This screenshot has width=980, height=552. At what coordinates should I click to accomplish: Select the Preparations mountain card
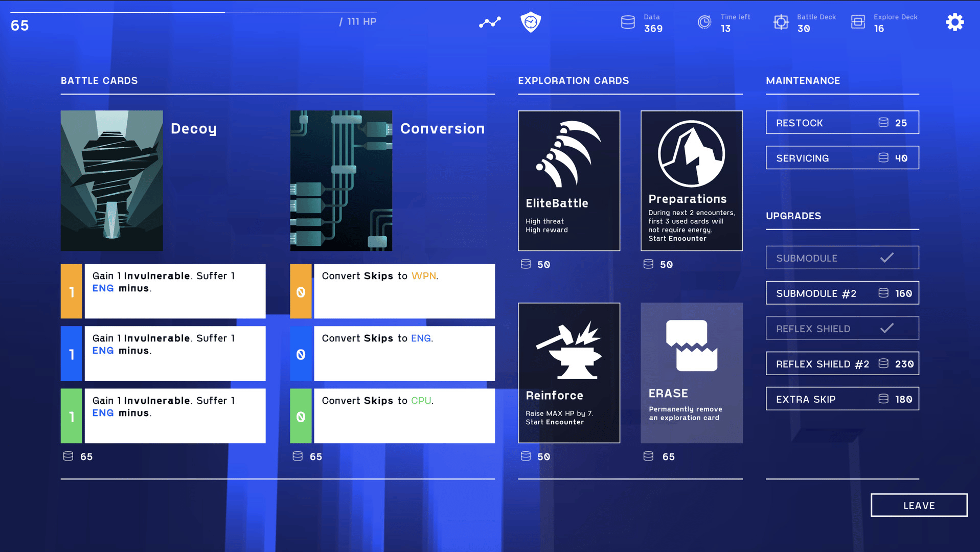click(691, 180)
